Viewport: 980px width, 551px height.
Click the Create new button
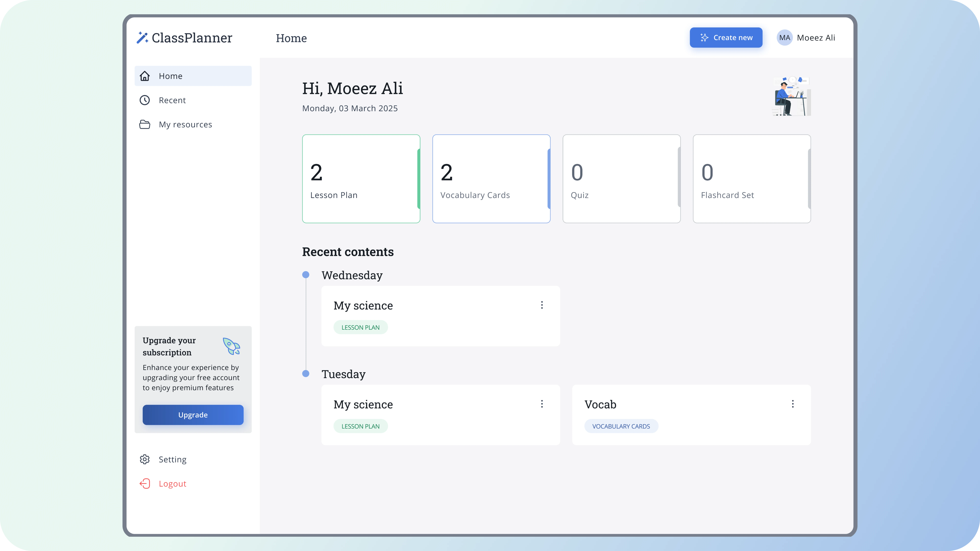tap(726, 38)
